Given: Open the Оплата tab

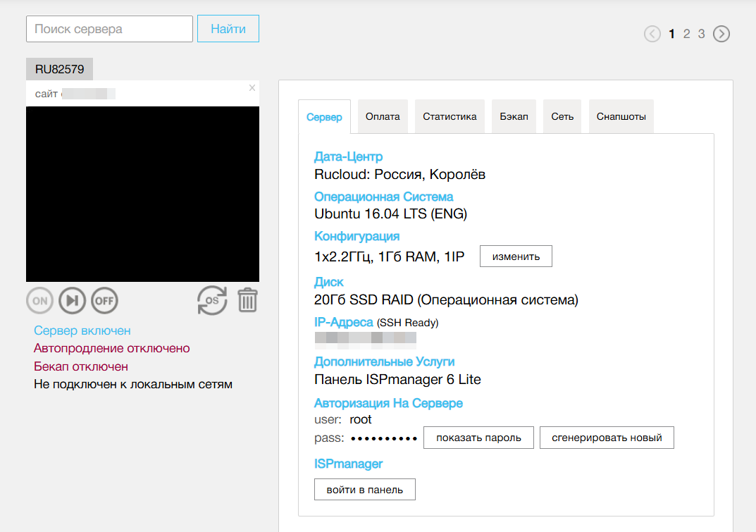Looking at the screenshot, I should (383, 117).
